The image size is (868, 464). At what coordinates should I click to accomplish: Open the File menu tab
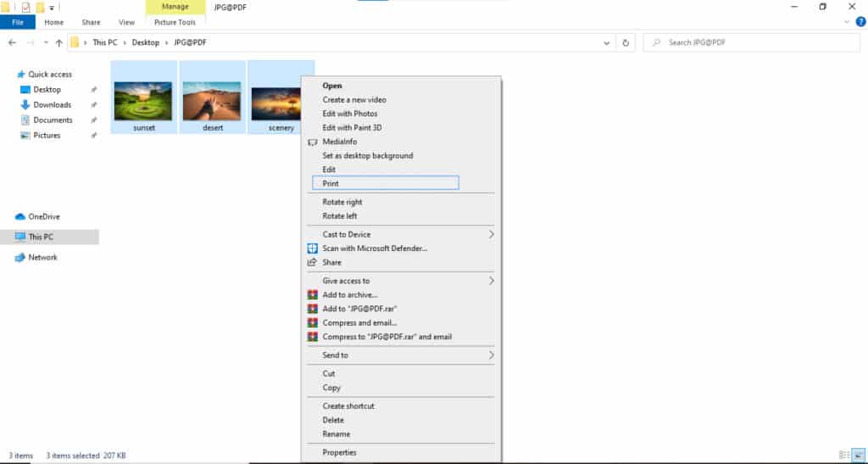(x=18, y=22)
